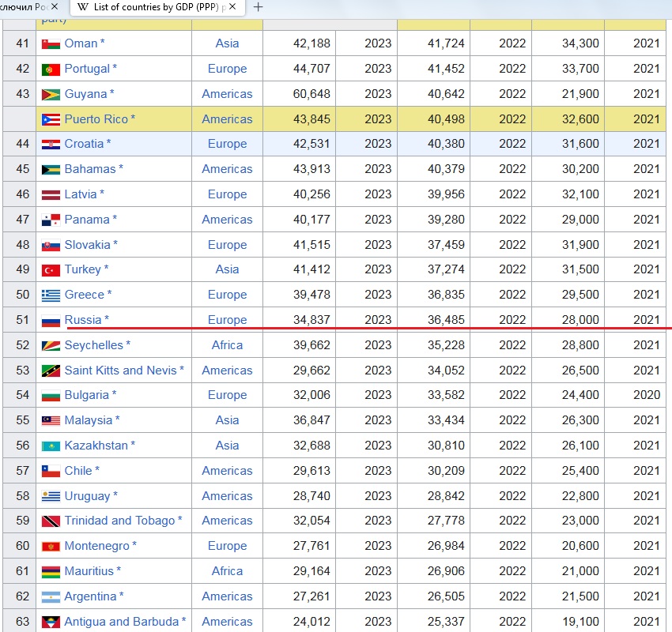
Task: Click the Chile flag icon
Action: click(x=51, y=472)
